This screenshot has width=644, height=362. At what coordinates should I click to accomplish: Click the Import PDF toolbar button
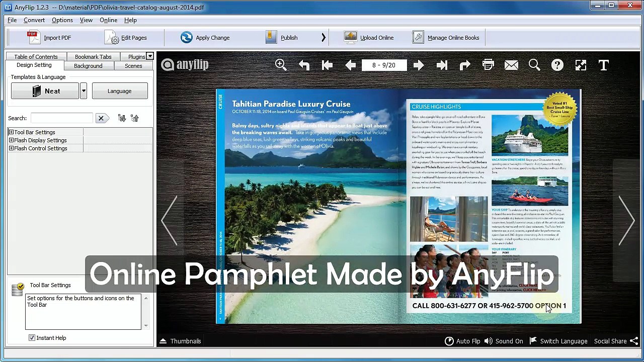[x=49, y=38]
